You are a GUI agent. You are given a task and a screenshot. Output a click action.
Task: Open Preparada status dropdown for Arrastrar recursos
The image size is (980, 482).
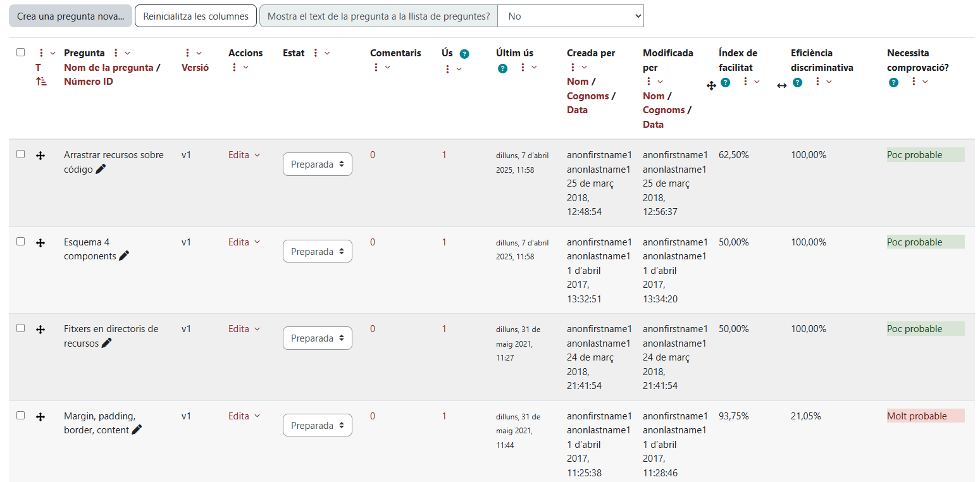coord(317,164)
